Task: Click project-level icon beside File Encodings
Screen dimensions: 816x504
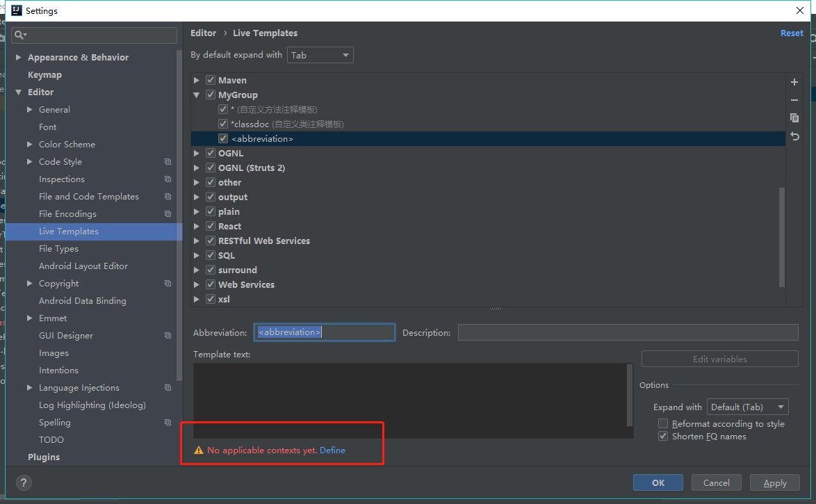Action: (x=168, y=214)
